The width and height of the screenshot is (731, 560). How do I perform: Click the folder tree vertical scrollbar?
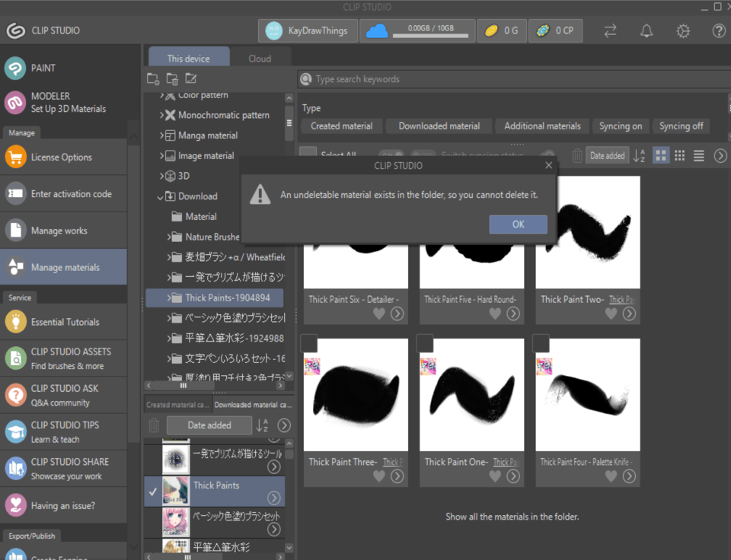coord(289,123)
